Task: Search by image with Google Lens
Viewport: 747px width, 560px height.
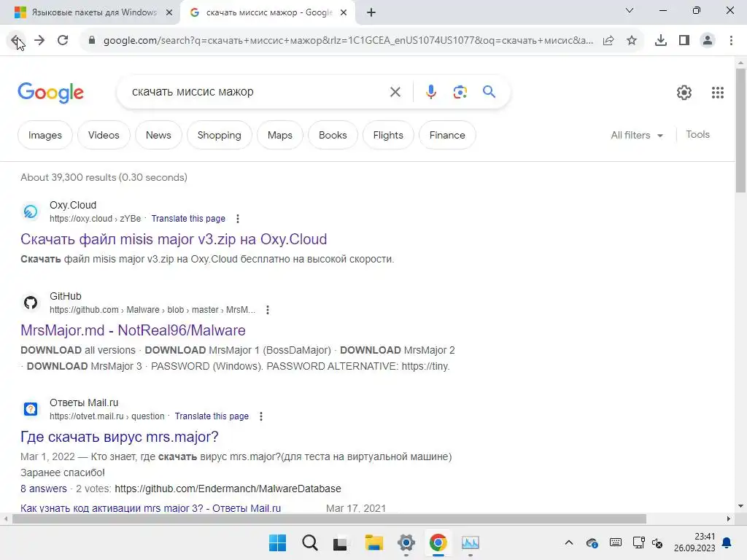Action: point(460,92)
